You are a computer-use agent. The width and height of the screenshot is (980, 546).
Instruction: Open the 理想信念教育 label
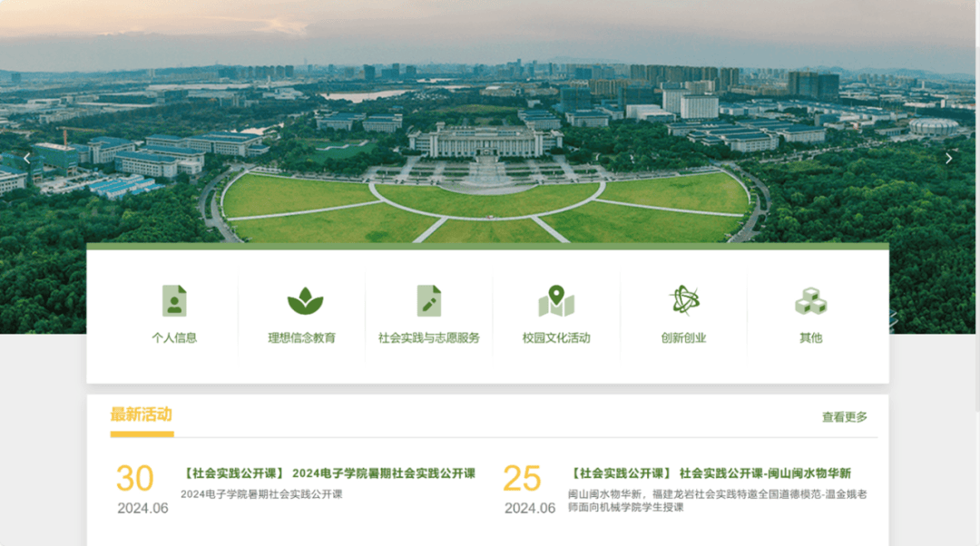[x=302, y=338]
